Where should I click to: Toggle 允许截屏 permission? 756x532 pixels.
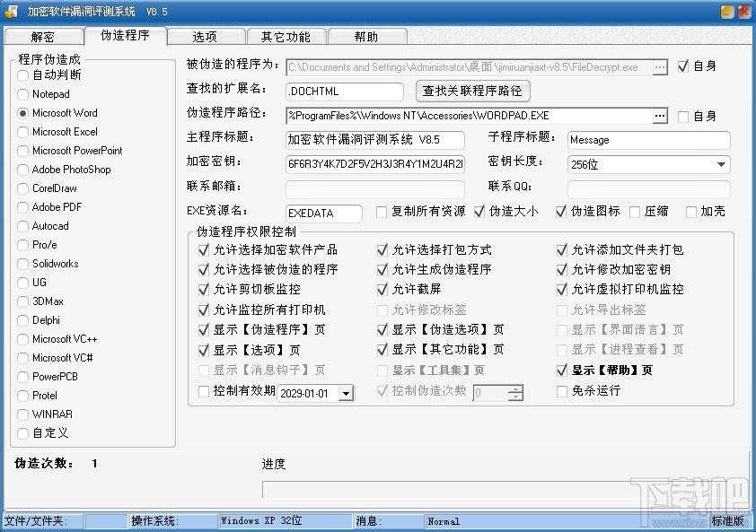click(x=382, y=290)
